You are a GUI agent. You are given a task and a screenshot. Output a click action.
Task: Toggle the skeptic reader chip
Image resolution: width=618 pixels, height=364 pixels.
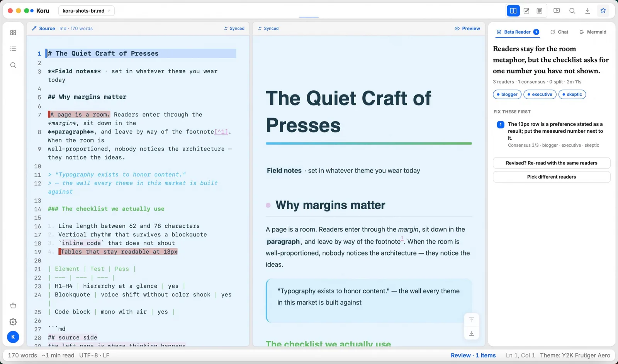[572, 95]
